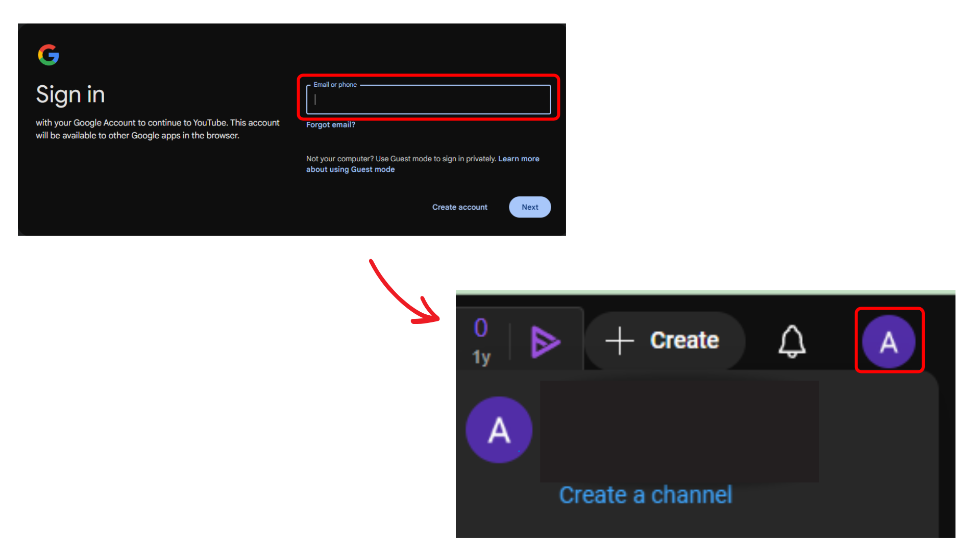Screen dimensions: 980x551
Task: Click the plus icon beside Create
Action: (x=619, y=341)
